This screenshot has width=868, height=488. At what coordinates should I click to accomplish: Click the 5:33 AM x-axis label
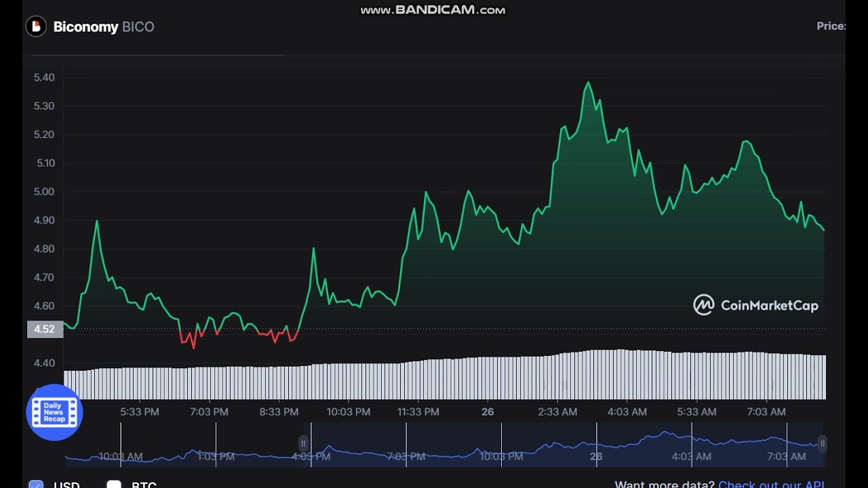point(697,411)
